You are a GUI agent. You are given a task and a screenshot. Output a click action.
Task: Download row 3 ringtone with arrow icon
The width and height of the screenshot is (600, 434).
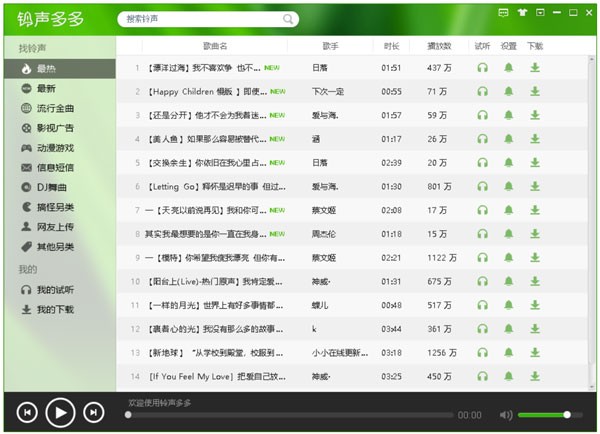click(x=535, y=115)
